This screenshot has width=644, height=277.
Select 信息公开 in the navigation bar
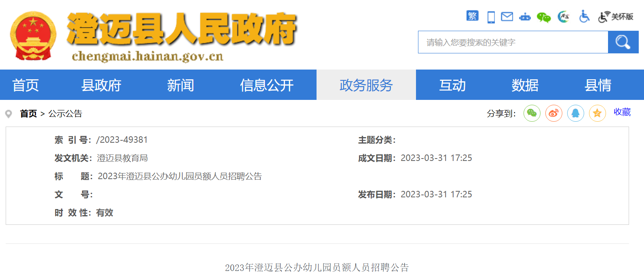(x=267, y=85)
